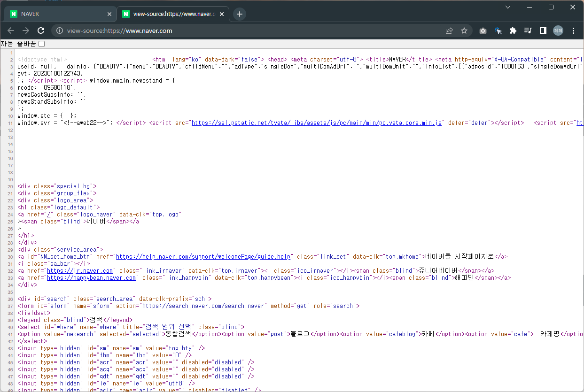
Task: Click the newsStandSubsInfo line
Action: [52, 102]
